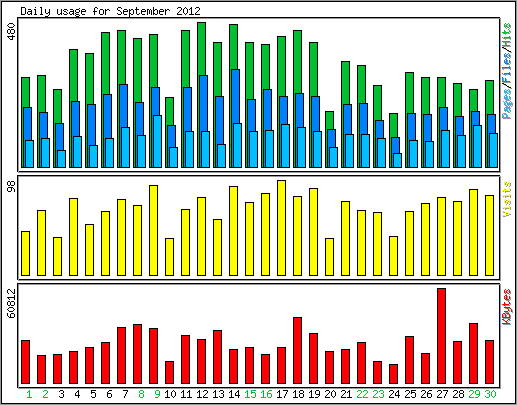Click the tallest yellow Visits bar, day 17
The height and width of the screenshot is (405, 517).
[281, 228]
